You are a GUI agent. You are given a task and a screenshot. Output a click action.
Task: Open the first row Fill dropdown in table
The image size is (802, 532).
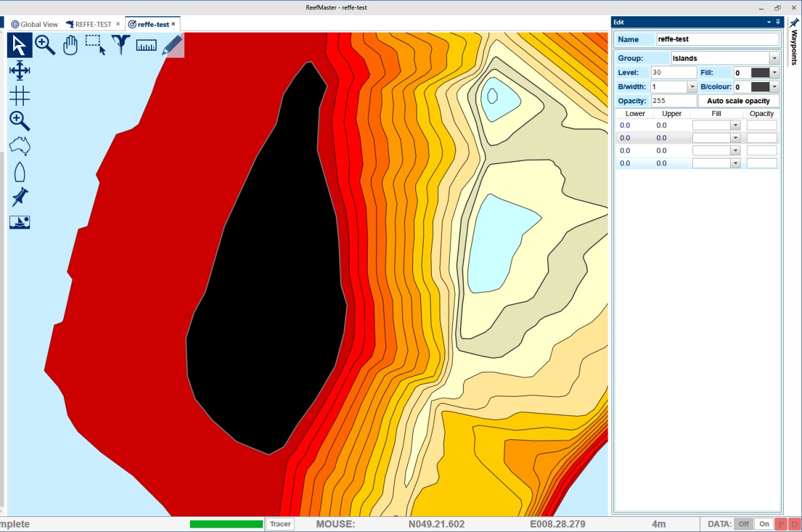tap(735, 125)
